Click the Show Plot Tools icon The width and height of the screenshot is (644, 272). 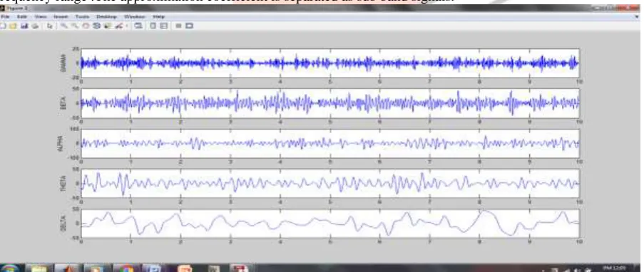point(189,26)
